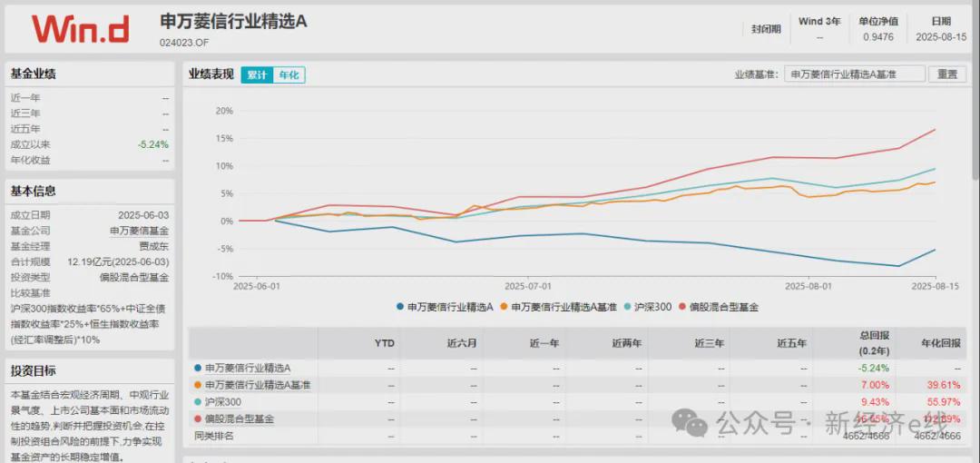Click the 封闭期 header label

(x=766, y=29)
